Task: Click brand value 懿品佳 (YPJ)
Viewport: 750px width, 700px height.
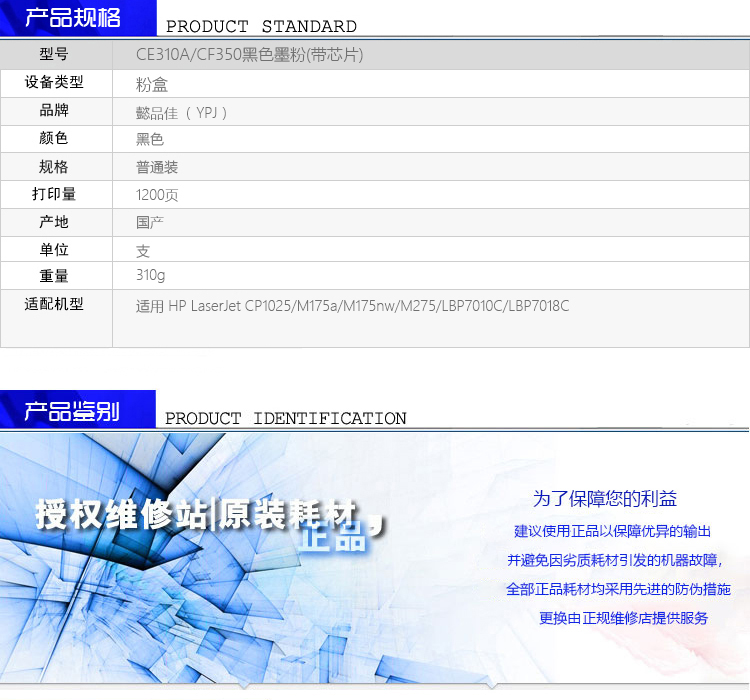Action: point(181,113)
